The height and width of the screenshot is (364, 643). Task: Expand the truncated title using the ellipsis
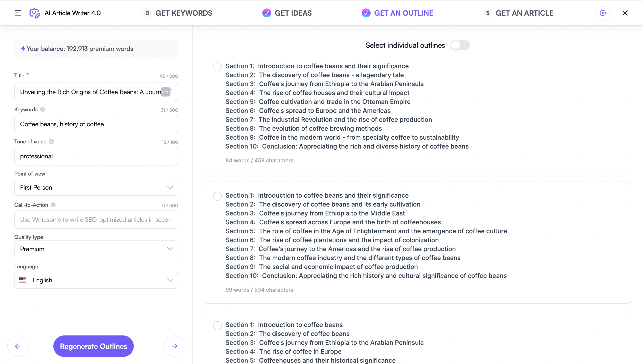165,92
